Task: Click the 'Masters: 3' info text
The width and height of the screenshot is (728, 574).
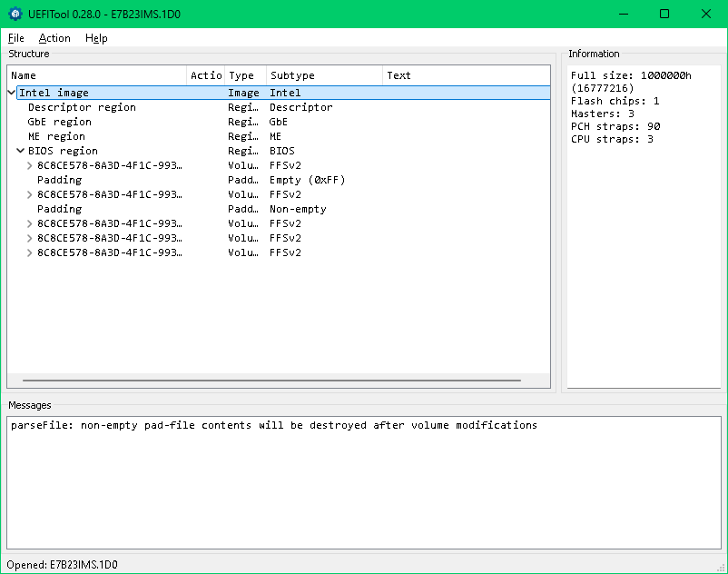Action: [602, 114]
